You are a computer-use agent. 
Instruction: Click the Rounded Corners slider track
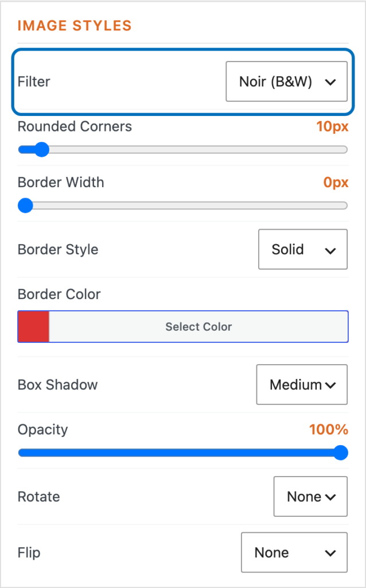[x=183, y=150]
